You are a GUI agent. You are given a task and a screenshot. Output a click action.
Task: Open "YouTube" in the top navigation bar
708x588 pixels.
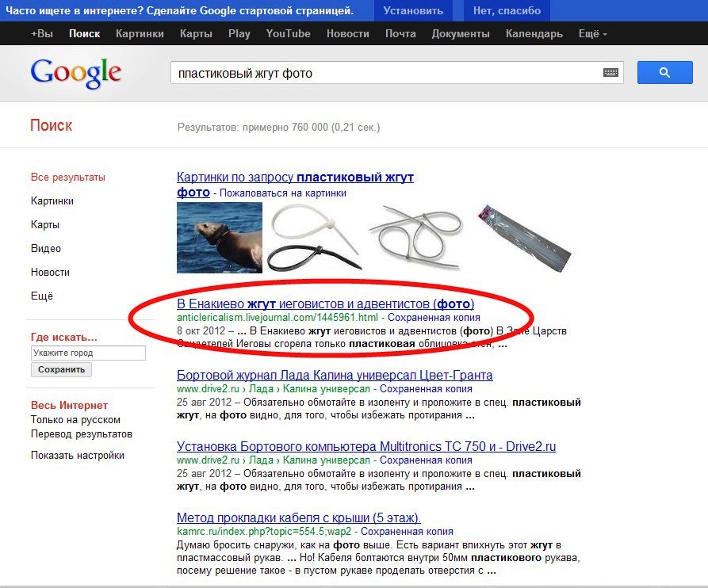tap(288, 34)
